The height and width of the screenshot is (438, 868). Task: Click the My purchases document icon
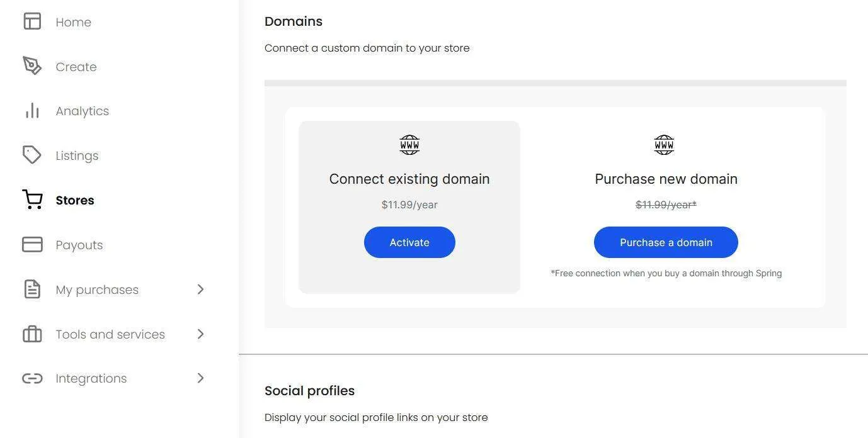click(x=32, y=289)
